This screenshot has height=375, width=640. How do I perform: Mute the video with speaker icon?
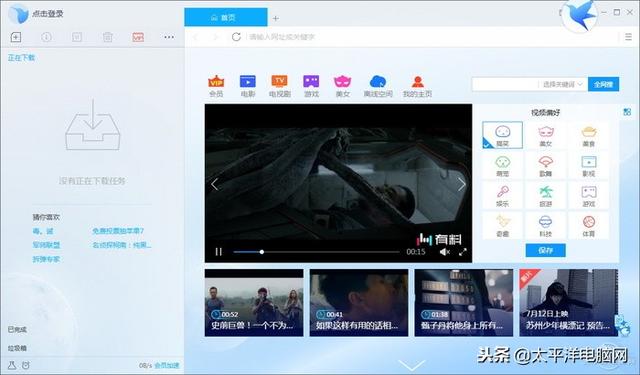444,252
